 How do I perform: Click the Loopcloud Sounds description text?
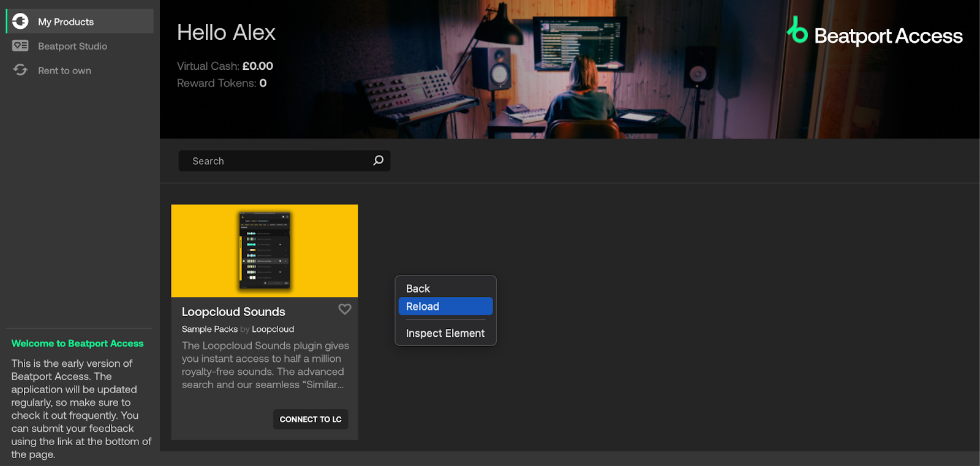264,365
